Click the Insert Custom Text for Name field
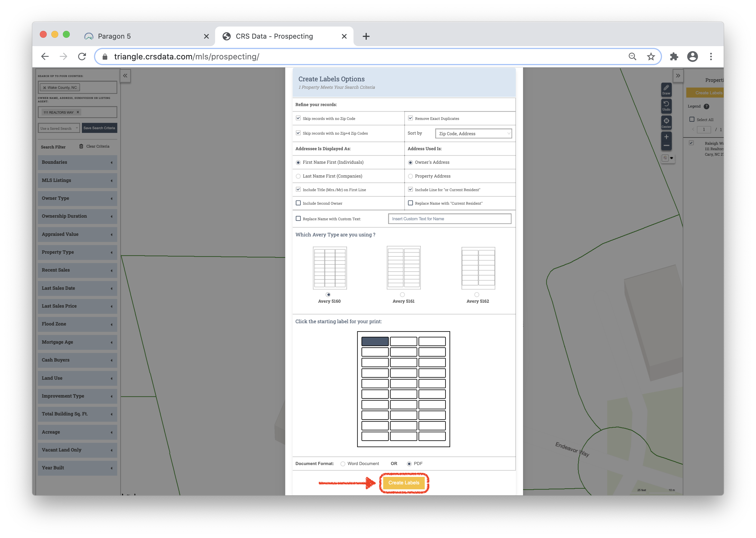The image size is (756, 538). pos(450,219)
